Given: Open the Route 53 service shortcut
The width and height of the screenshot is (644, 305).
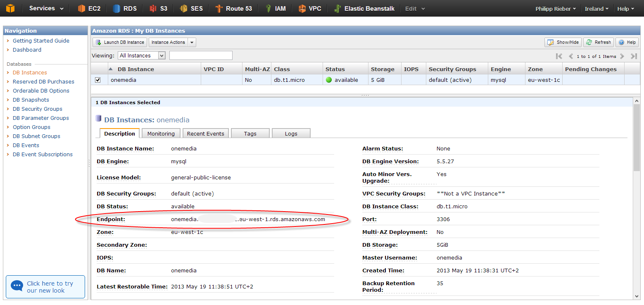Looking at the screenshot, I should [233, 8].
